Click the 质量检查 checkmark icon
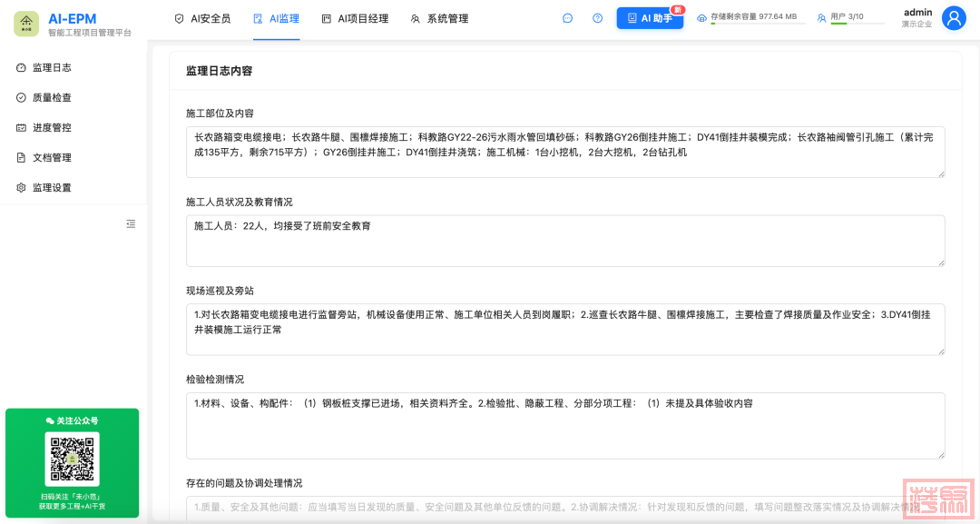The height and width of the screenshot is (524, 980). coord(22,98)
